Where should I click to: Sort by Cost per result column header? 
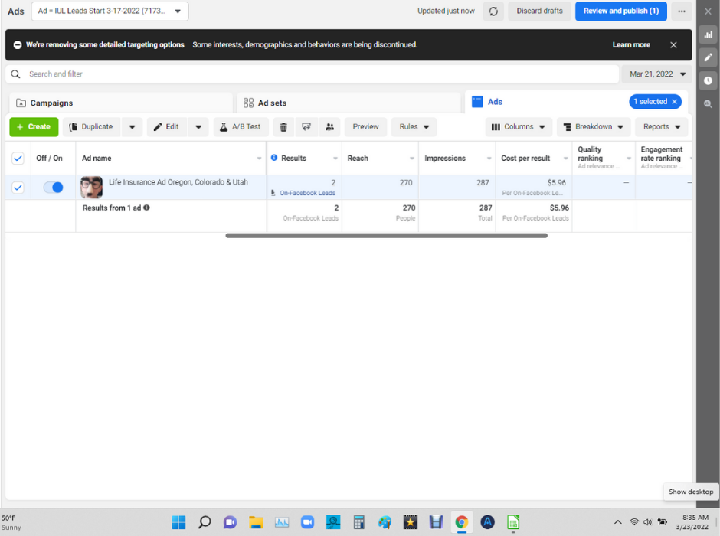point(525,158)
